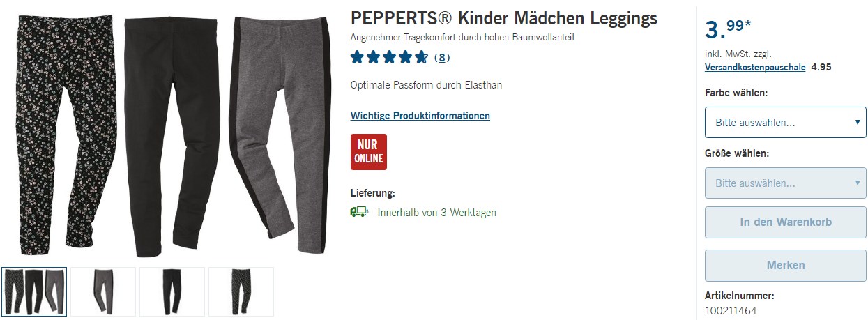Select the black leggings thumbnail
Image resolution: width=868 pixels, height=320 pixels.
click(172, 291)
